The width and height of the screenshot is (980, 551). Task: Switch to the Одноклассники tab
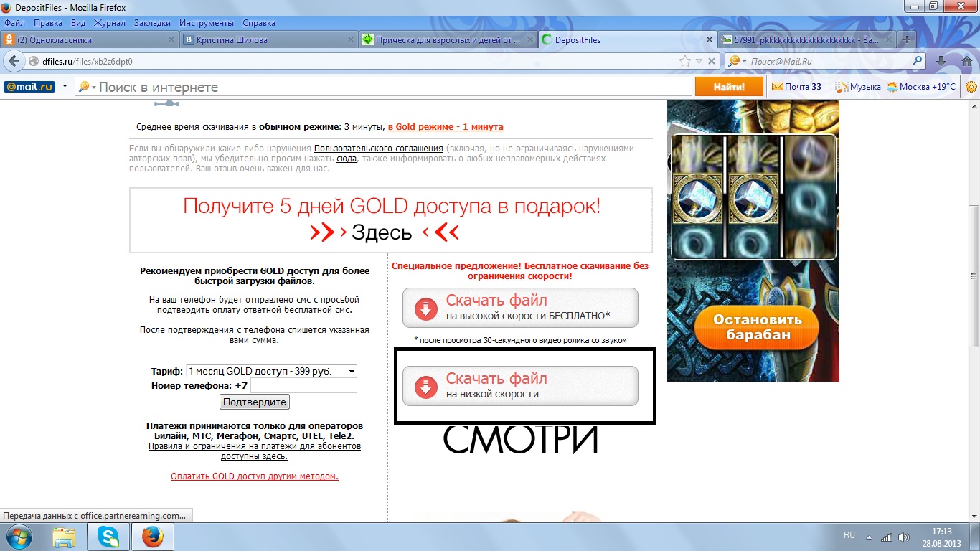pos(90,40)
